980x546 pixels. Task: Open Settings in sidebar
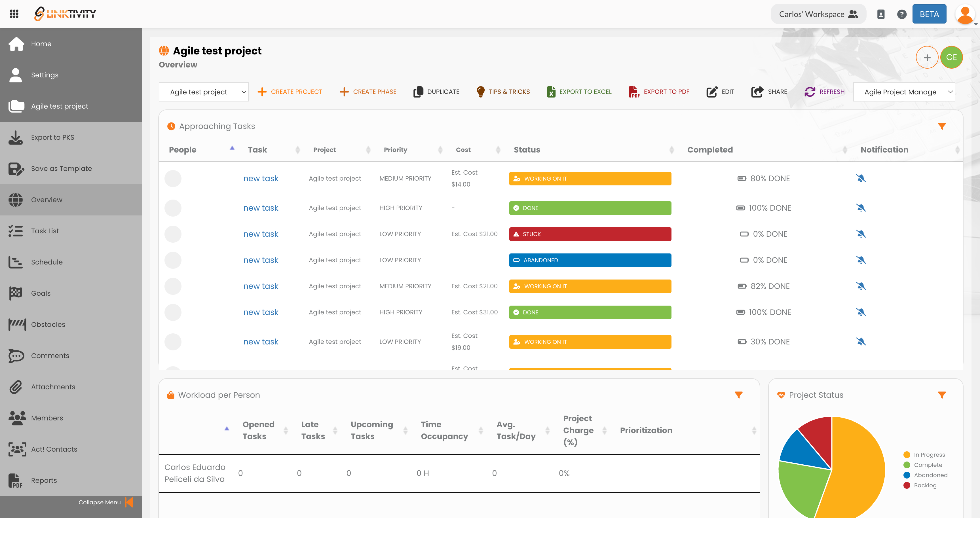(71, 75)
